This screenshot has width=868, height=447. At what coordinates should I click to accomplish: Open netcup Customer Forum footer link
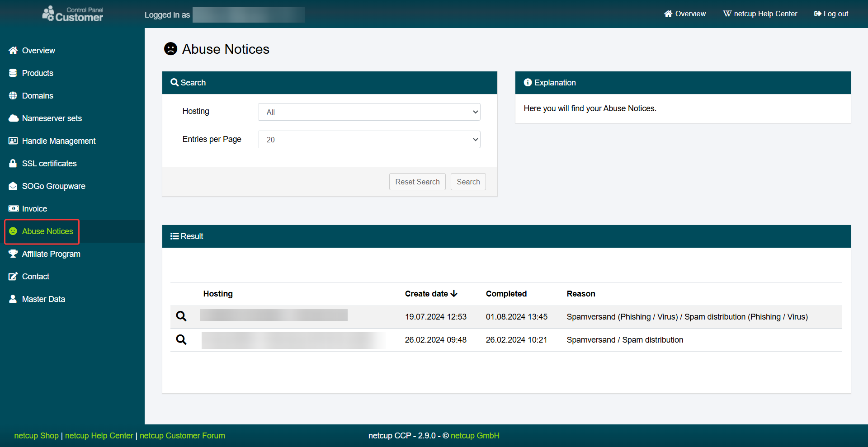pos(182,436)
